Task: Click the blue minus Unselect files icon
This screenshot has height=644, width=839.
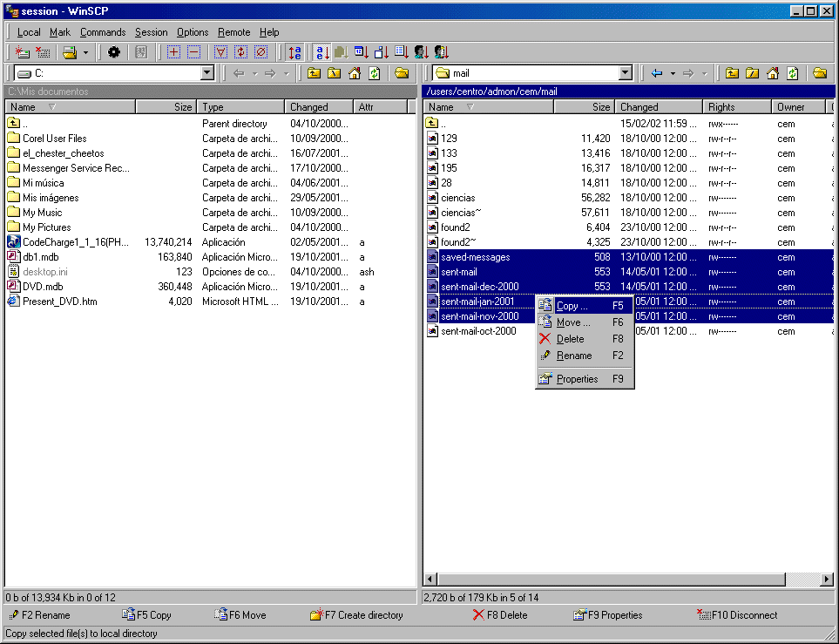Action: coord(193,52)
